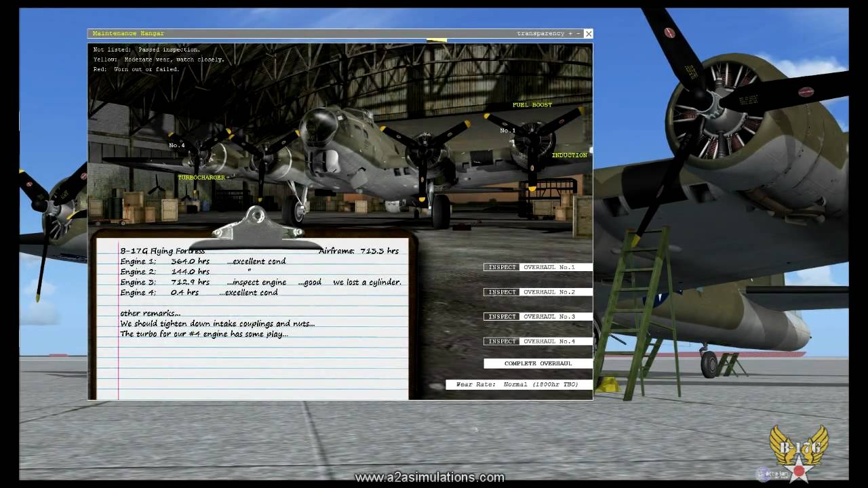Click the 'Not listed: Passed inspection' legend line
The width and height of the screenshot is (868, 488).
tap(146, 49)
